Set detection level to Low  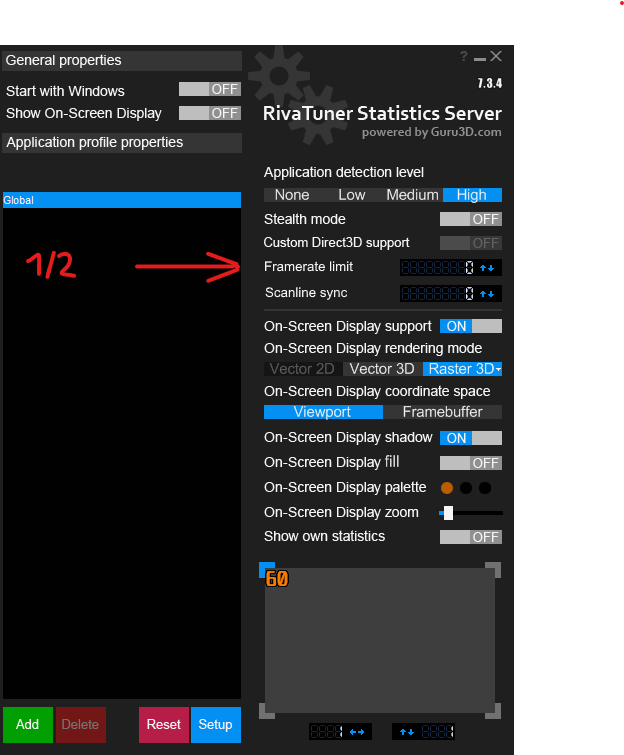tap(351, 195)
